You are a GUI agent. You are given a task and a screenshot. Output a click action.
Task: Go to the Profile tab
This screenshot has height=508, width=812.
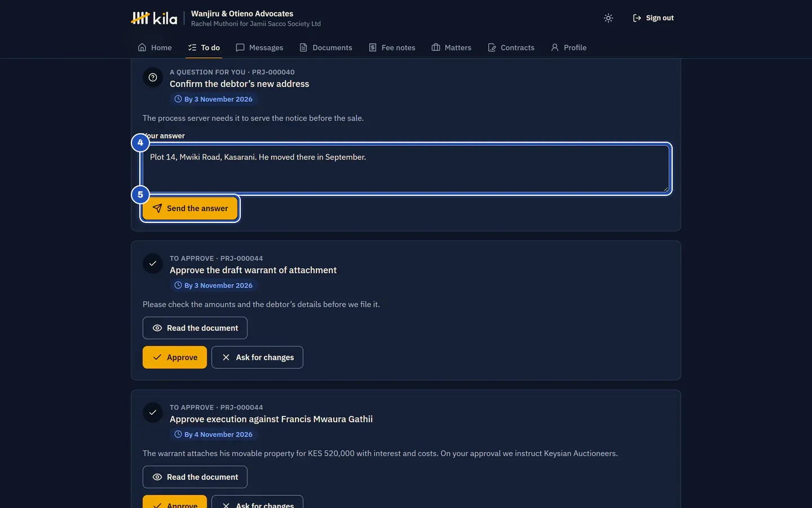(x=568, y=47)
